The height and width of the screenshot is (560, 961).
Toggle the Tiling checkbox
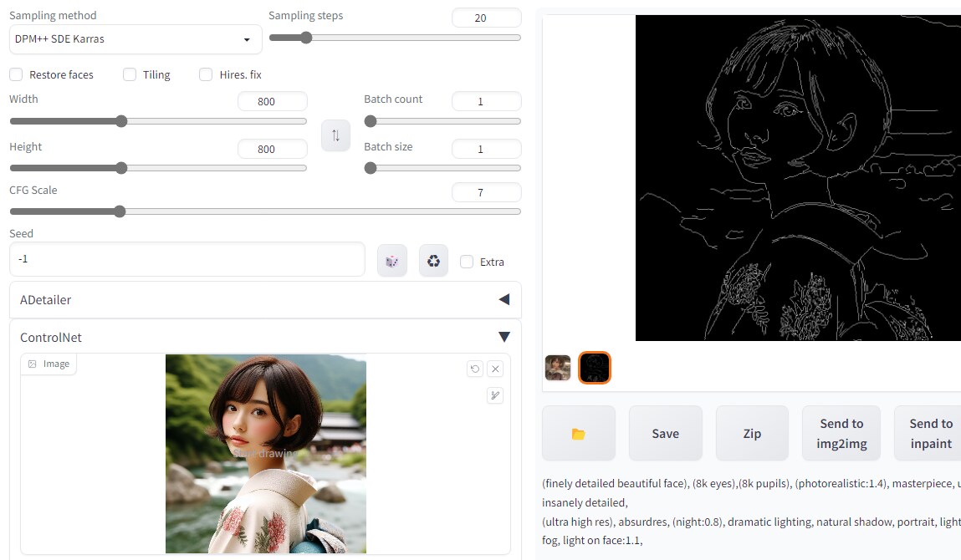point(130,74)
